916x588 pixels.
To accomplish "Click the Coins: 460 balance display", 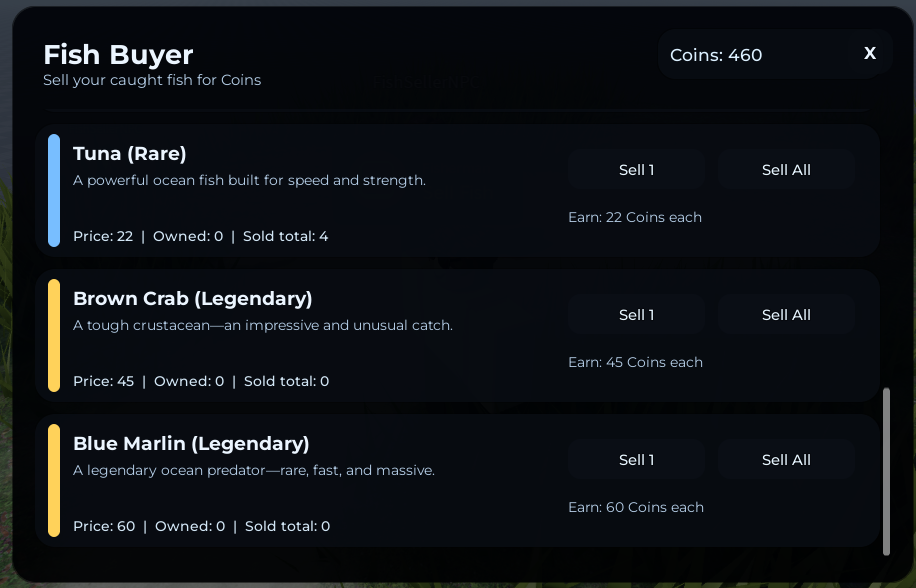I will coord(716,55).
